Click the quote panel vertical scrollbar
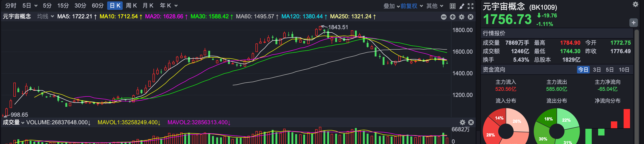The width and height of the screenshot is (644, 144). point(636,86)
